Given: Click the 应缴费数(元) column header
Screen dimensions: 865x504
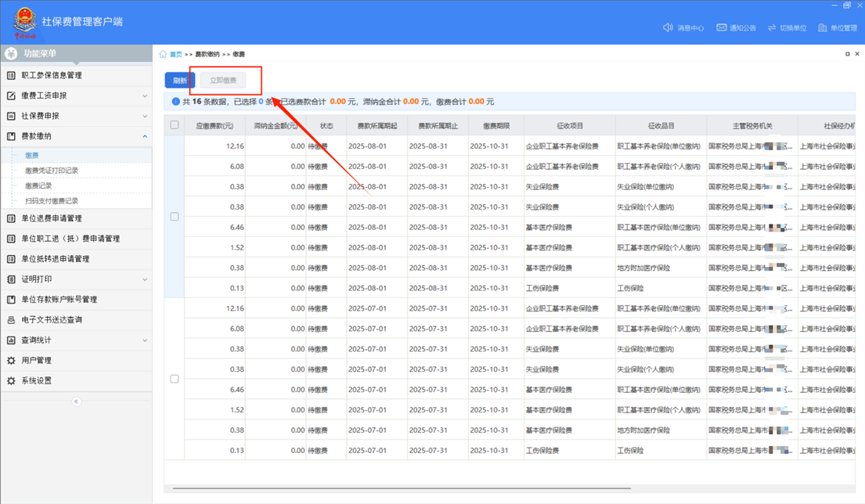Looking at the screenshot, I should [x=214, y=126].
